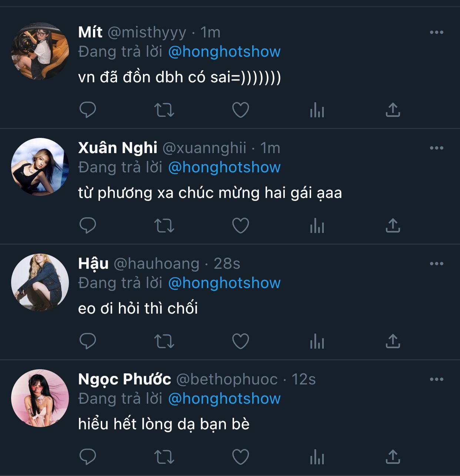Image resolution: width=460 pixels, height=476 pixels.
Task: Share Mít's tweet
Action: (393, 110)
